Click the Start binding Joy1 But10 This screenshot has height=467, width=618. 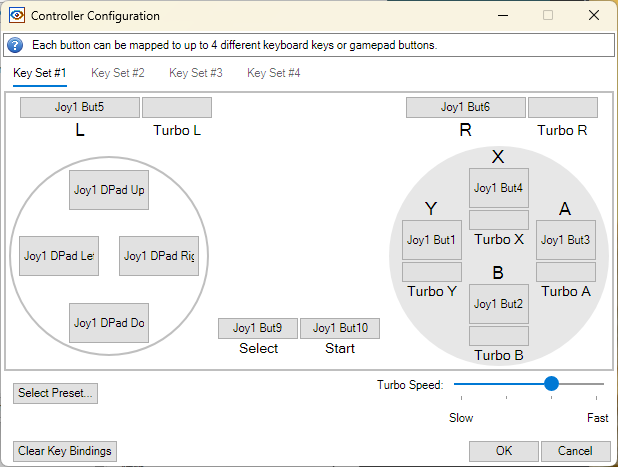coord(340,328)
